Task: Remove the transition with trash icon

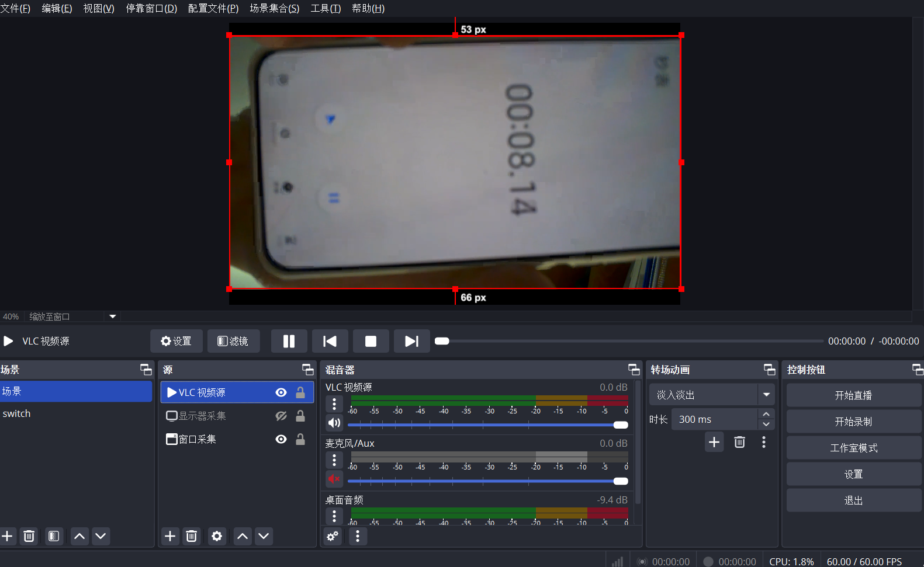Action: click(x=739, y=442)
